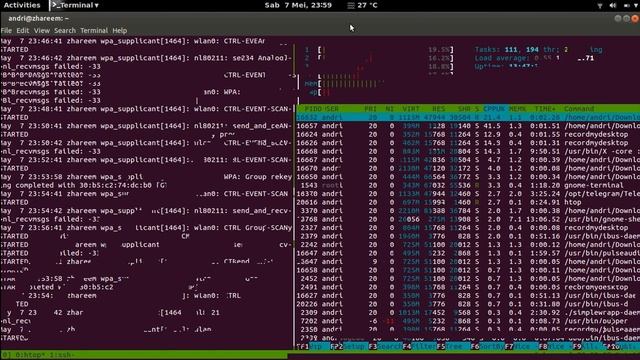Sort by the Command column header
This screenshot has height=360, width=640.
pyautogui.click(x=579, y=109)
